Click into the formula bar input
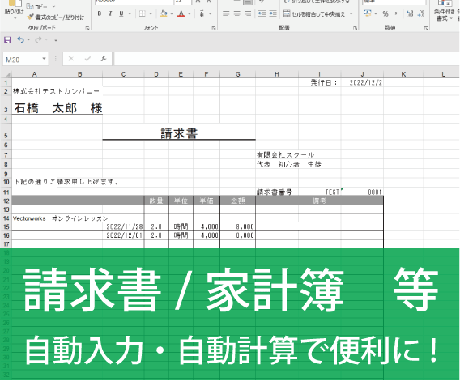The image size is (460, 380). (287, 59)
